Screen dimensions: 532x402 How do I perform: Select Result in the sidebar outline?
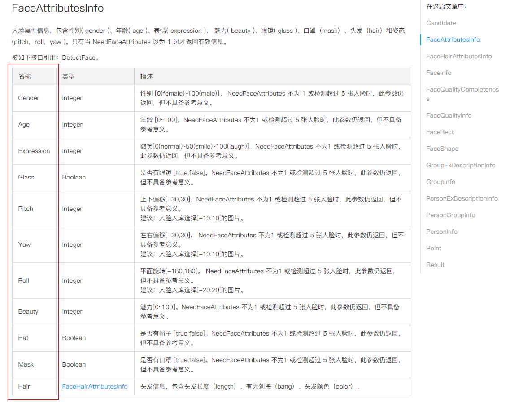coord(435,265)
